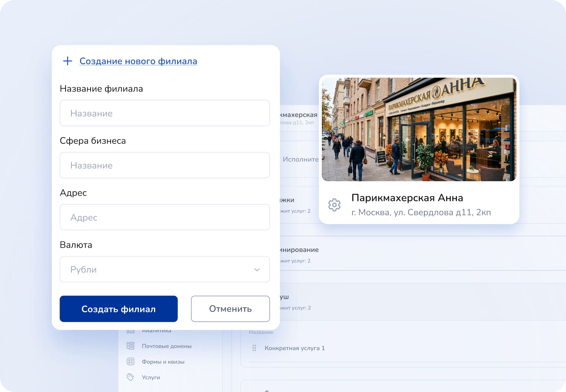Image resolution: width=566 pixels, height=392 pixels.
Task: Open the salon storefront photo
Action: coord(419,129)
